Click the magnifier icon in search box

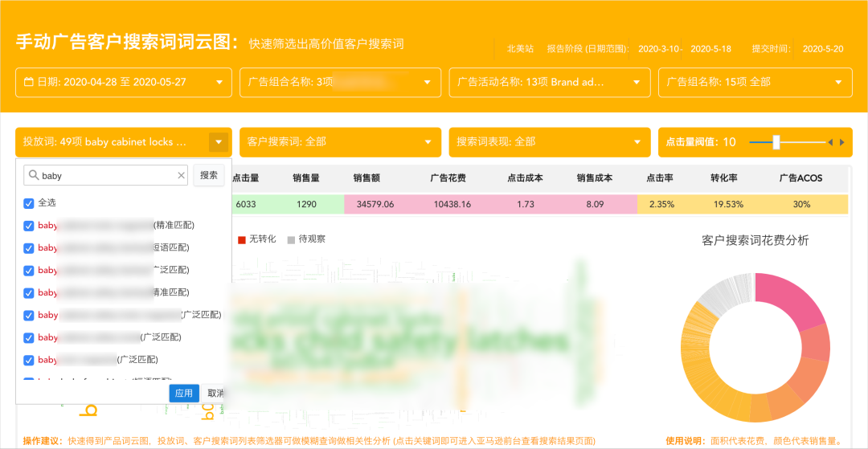(35, 175)
